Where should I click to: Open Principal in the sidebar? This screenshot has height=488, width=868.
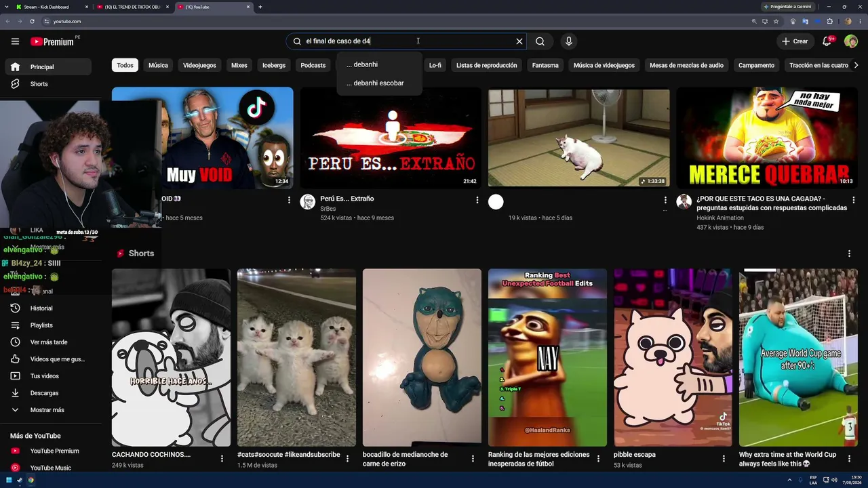click(x=47, y=67)
